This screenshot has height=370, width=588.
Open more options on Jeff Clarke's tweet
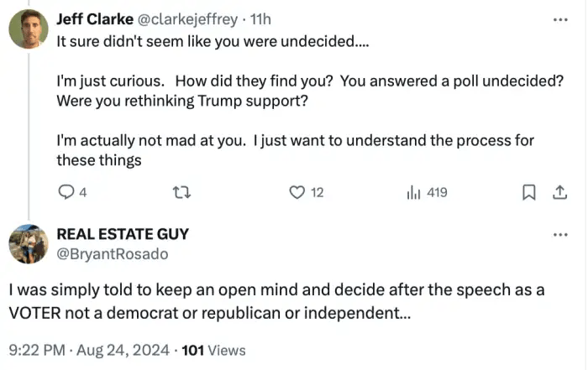[560, 19]
